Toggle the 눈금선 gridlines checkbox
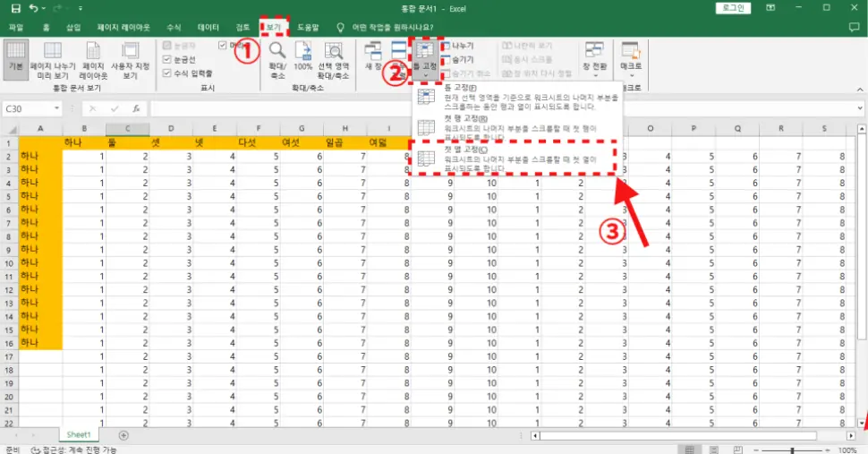This screenshot has width=868, height=454. pos(167,59)
